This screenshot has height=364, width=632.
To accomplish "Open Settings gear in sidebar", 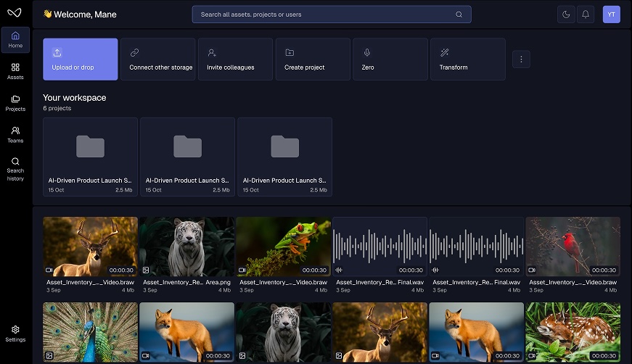I will click(x=15, y=334).
